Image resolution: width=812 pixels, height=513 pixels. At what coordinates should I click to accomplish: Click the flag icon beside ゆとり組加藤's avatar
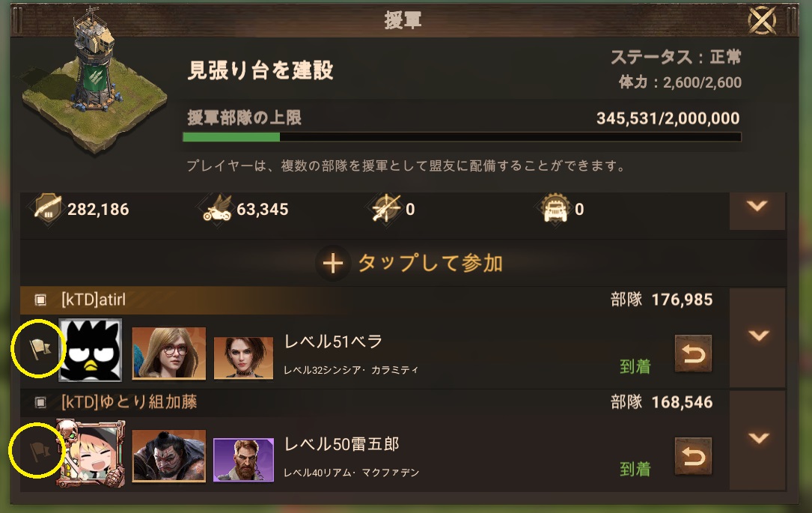pyautogui.click(x=40, y=452)
